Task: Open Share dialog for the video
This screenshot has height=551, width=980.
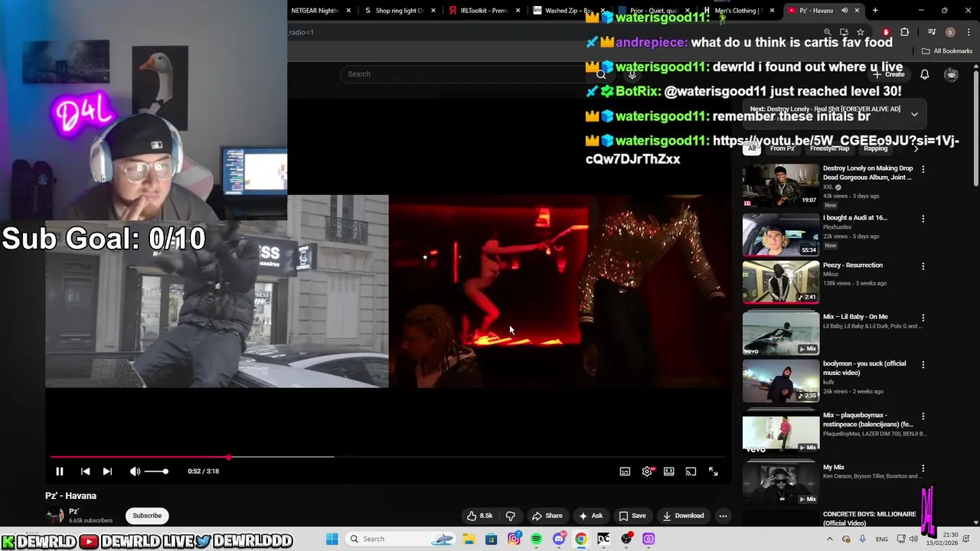Action: 547,516
